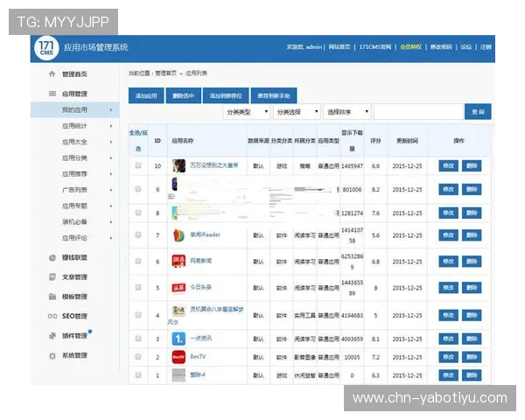Tick the checkbox for 一点资讯 row
The width and height of the screenshot is (525, 420).
pyautogui.click(x=138, y=339)
